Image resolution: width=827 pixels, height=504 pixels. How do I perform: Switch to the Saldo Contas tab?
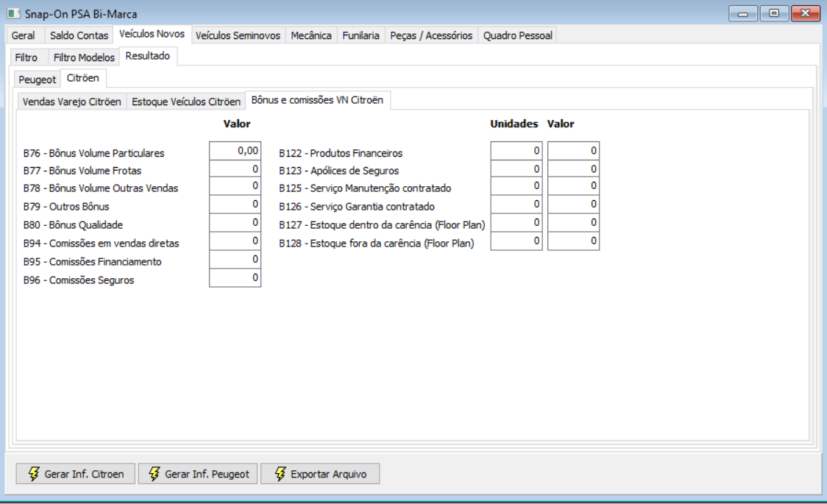pos(79,35)
